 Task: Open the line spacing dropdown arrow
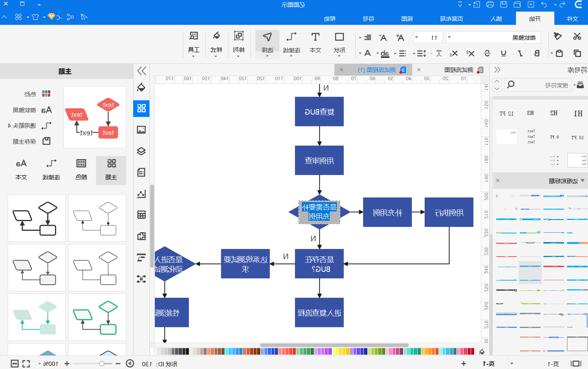[x=414, y=53]
